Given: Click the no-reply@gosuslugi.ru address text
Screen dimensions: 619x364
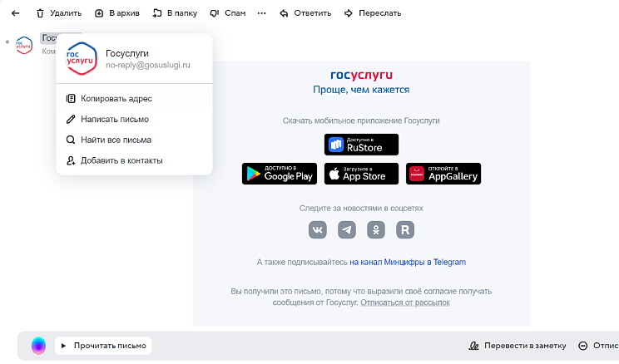Looking at the screenshot, I should point(147,65).
